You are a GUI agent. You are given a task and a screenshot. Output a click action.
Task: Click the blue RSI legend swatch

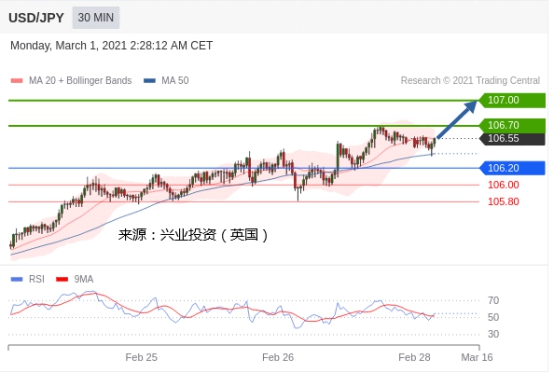[x=17, y=279]
